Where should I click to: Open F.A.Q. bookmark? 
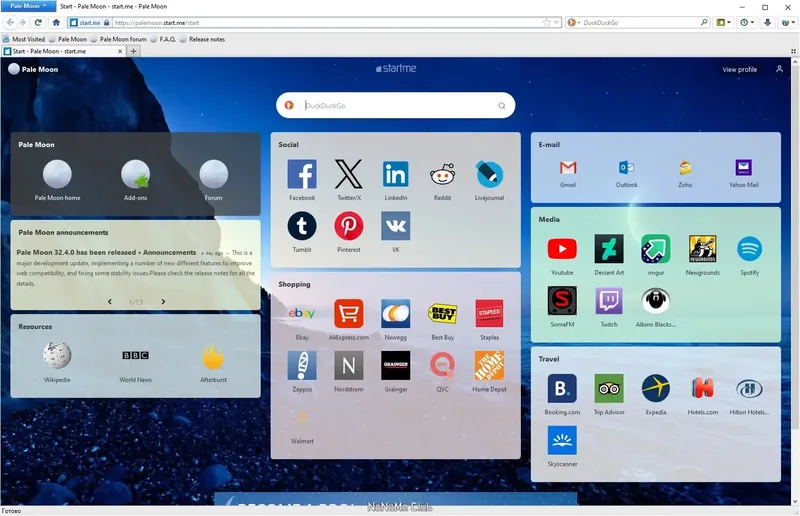[x=163, y=39]
